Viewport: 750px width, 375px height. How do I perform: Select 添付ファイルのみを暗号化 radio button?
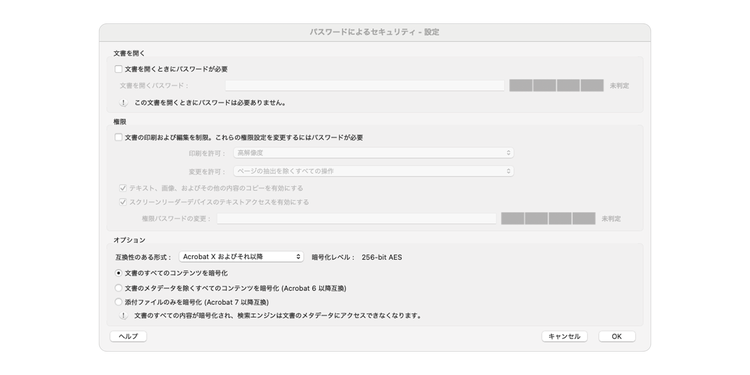click(119, 302)
